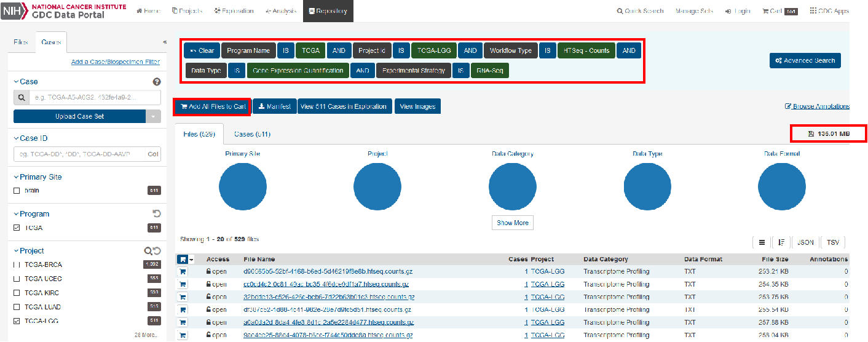Open the Cart
Viewport: 868px width, 342px height.
click(779, 11)
